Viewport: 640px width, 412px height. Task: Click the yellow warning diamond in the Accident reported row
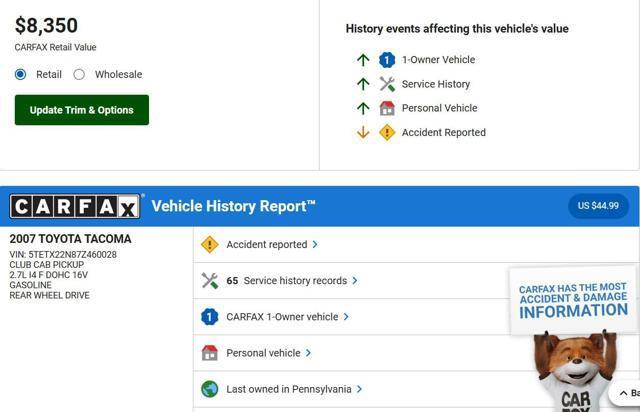pyautogui.click(x=210, y=245)
